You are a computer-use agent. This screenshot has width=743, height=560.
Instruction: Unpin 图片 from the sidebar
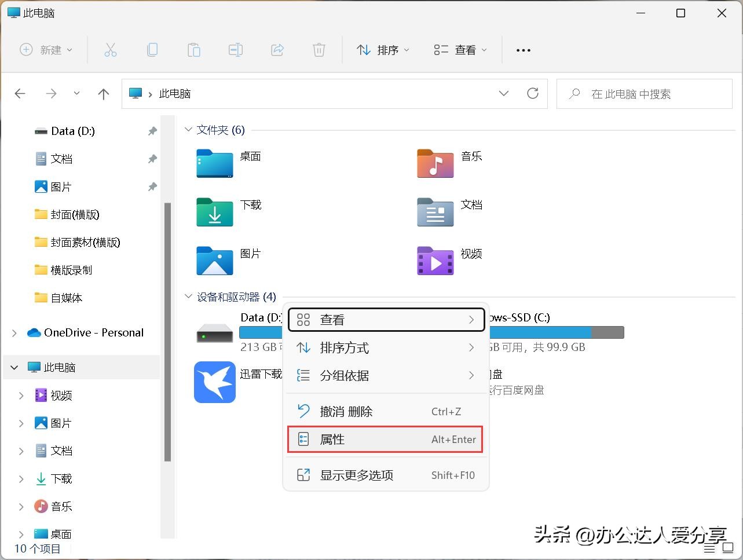point(152,186)
